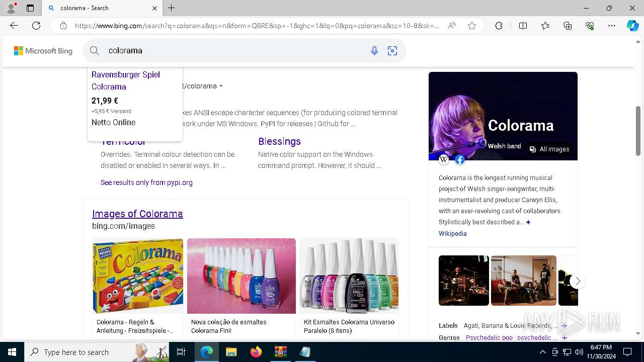View site information lock icon
644x362 pixels.
pyautogui.click(x=63, y=26)
